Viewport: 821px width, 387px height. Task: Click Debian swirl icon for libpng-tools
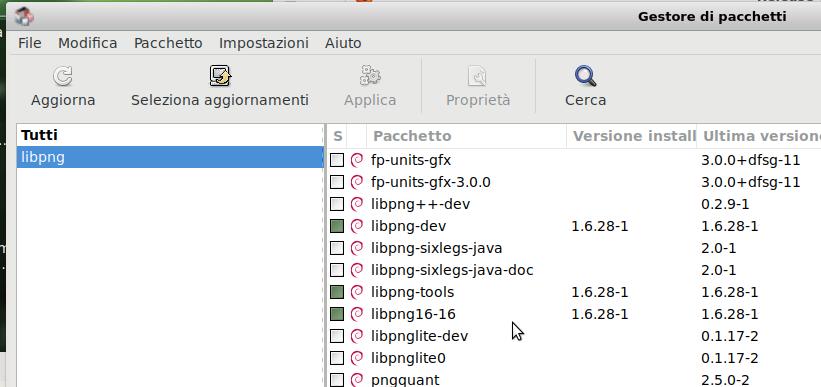357,292
